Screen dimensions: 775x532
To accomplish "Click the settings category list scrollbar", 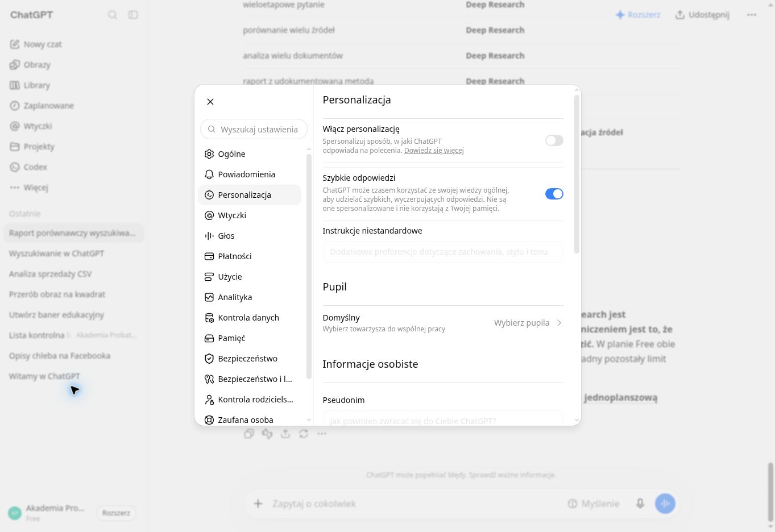I will (x=309, y=266).
